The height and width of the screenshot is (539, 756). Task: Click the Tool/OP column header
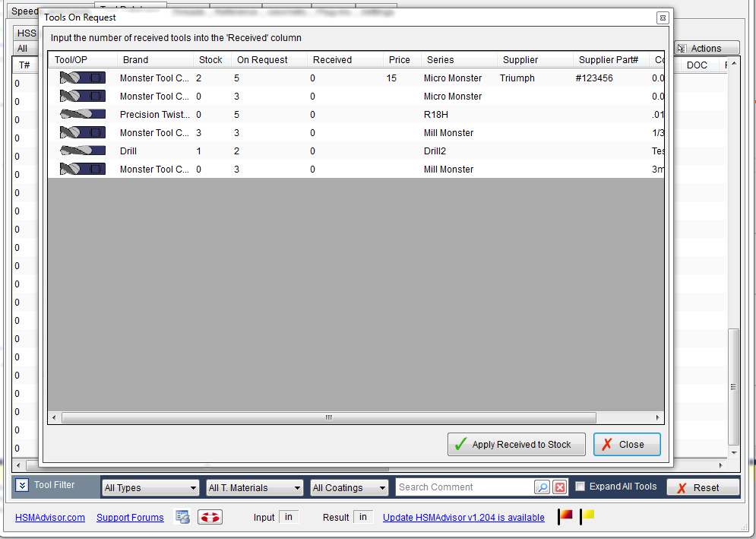click(83, 60)
